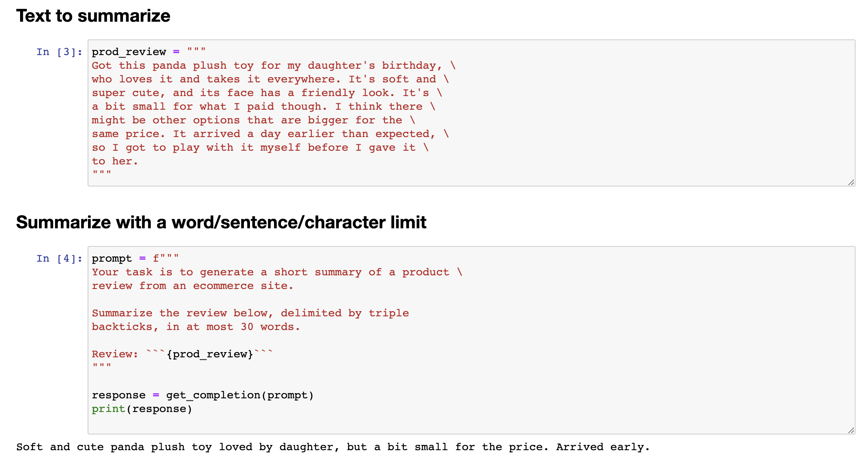Click the 'Text to summarize' heading
This screenshot has height=455, width=868.
[x=93, y=16]
